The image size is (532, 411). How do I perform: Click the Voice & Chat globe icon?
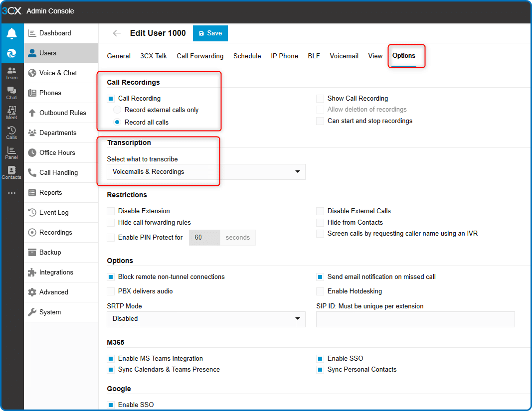tap(32, 73)
